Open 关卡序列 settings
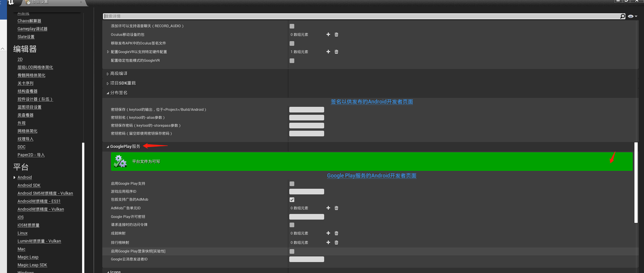The width and height of the screenshot is (644, 273). coord(25,84)
